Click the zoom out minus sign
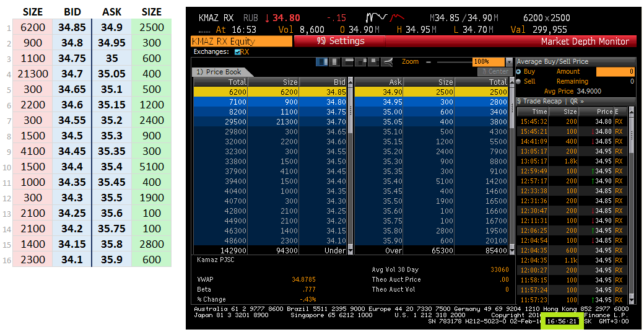644x332 pixels. (429, 62)
